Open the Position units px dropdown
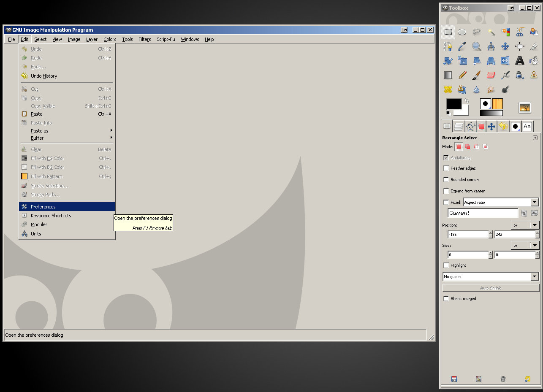This screenshot has width=543, height=392. (x=525, y=225)
